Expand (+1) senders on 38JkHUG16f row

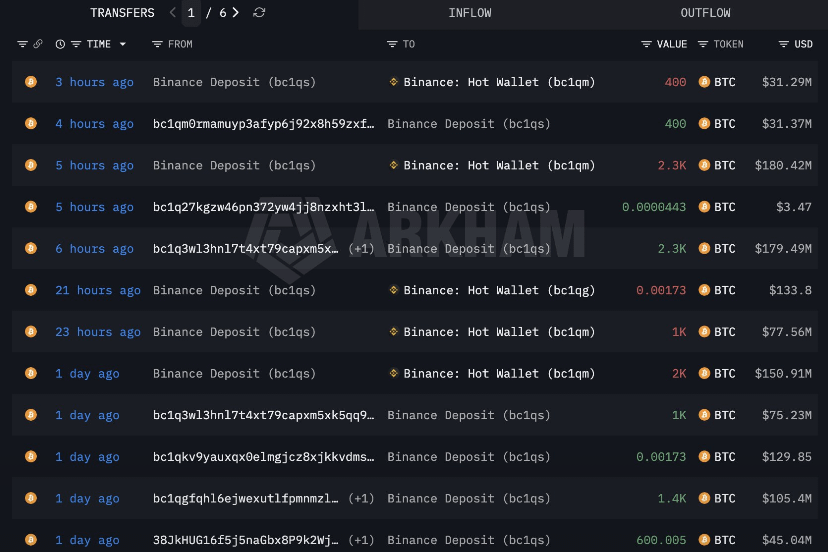[x=361, y=540]
